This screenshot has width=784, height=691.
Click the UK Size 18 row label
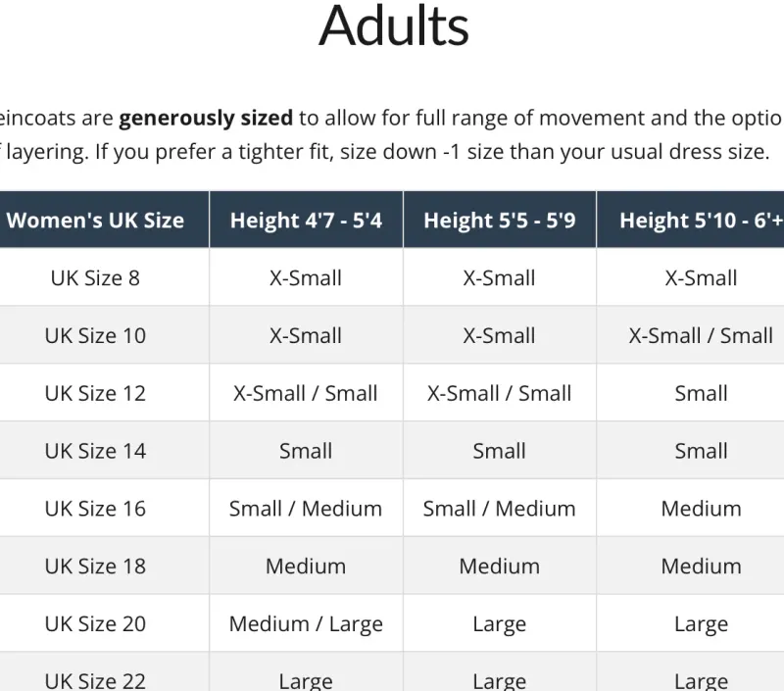coord(95,567)
